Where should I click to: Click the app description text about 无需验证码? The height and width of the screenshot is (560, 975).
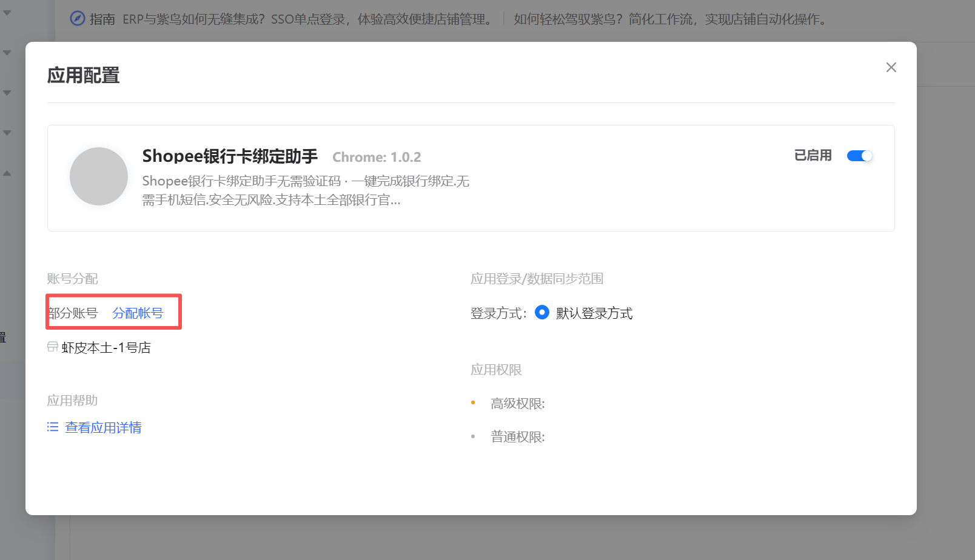pos(306,190)
